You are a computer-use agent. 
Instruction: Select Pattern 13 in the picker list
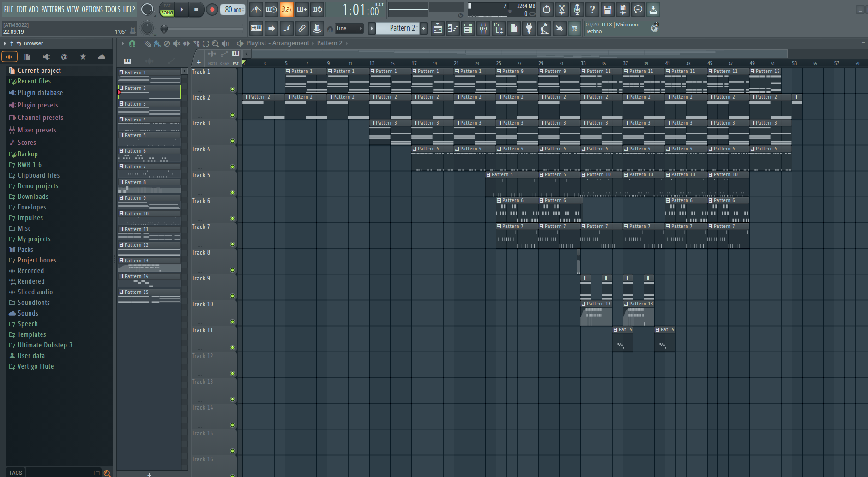(149, 264)
